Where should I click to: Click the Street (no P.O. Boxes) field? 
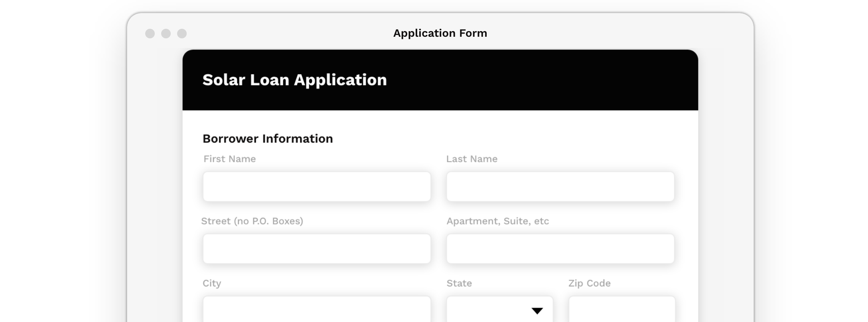click(x=317, y=248)
